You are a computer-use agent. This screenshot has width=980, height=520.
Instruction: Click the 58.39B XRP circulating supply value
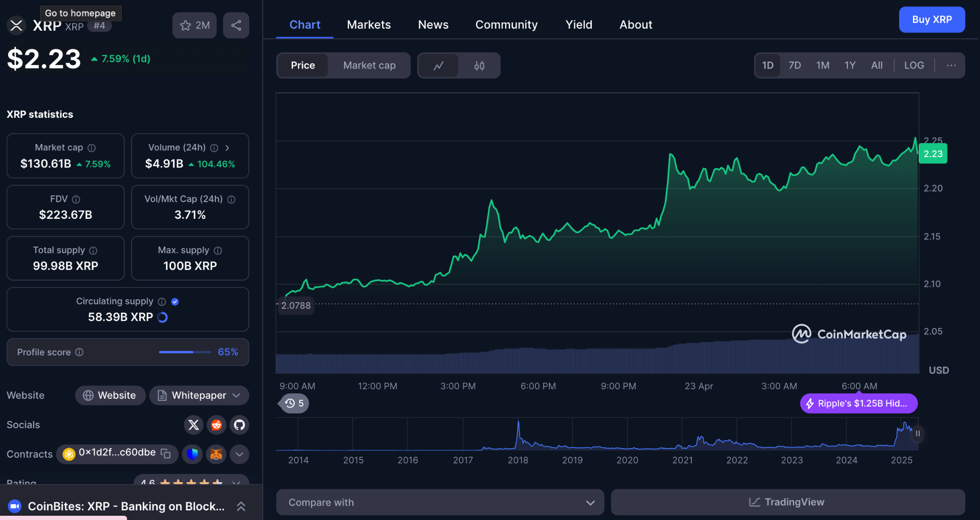tap(121, 317)
